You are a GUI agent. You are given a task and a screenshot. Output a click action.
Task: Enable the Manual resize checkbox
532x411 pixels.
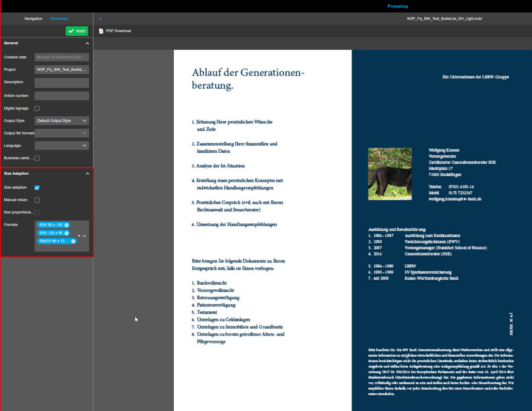click(x=37, y=200)
